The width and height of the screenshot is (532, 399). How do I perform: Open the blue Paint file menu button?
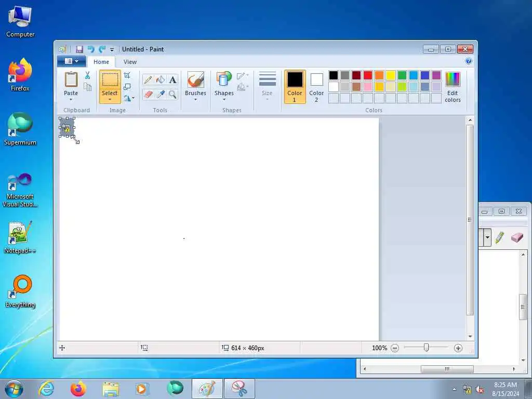(x=71, y=61)
